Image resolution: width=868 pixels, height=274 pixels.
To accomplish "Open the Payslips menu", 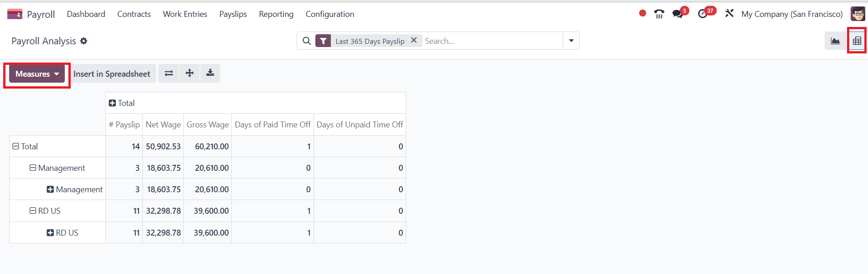I will [233, 14].
